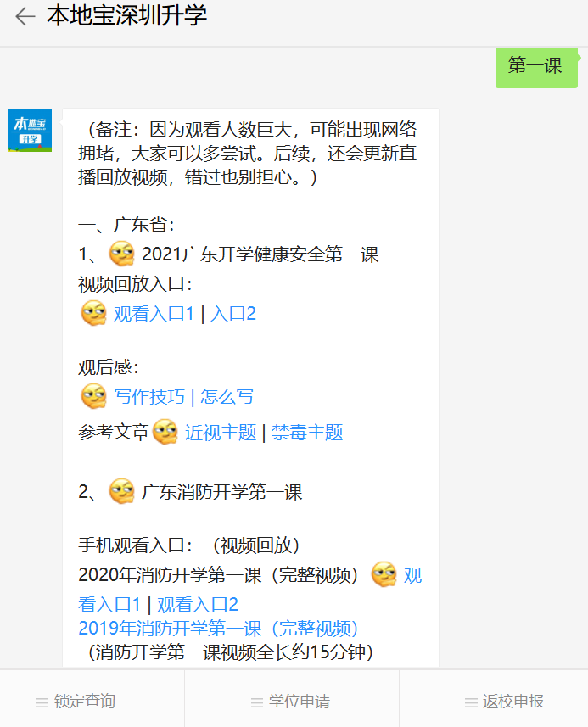Go back using the left arrow icon
Screen dimensions: 588x727
coord(25,17)
